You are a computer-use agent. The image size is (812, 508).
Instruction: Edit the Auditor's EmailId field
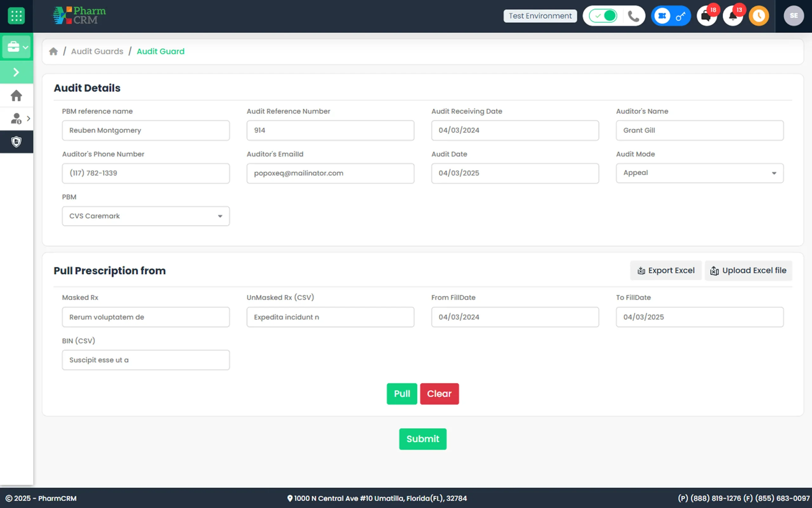click(330, 173)
